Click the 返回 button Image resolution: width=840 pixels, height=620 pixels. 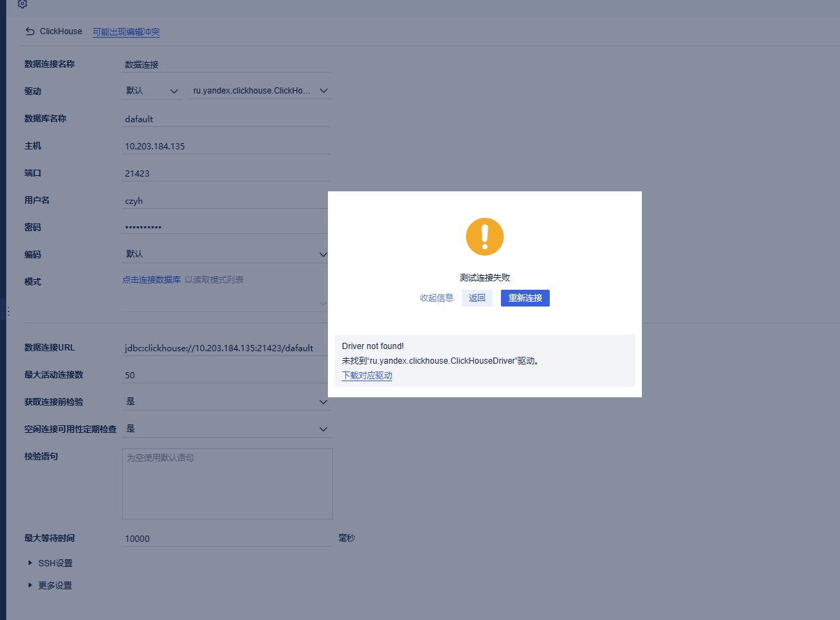click(x=477, y=298)
